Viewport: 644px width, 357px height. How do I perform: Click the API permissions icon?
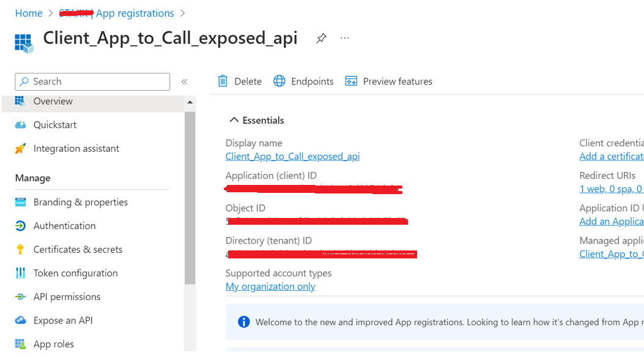coord(20,296)
